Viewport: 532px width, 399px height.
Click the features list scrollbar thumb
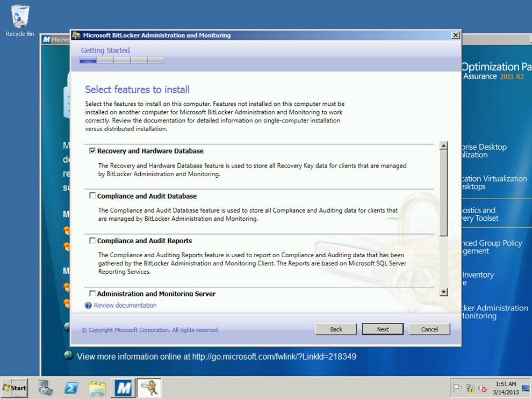tap(443, 193)
